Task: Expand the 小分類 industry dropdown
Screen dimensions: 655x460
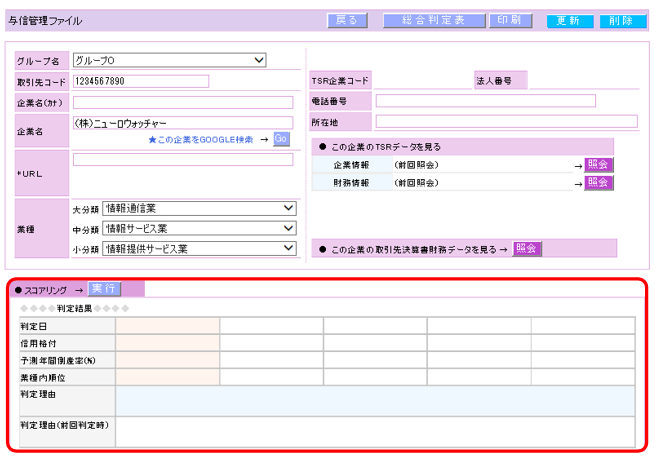Action: tap(199, 248)
